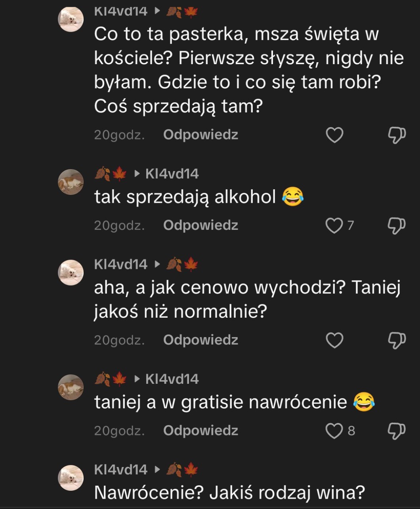Reply to the 'taniej a w gratisie nawrócenie' comment
This screenshot has height=509, width=420.
point(200,431)
